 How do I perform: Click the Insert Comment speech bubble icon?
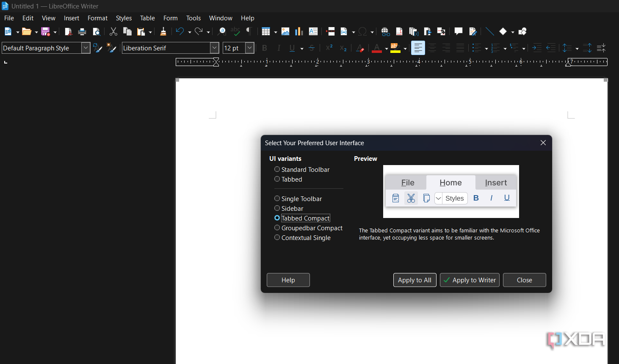click(459, 31)
